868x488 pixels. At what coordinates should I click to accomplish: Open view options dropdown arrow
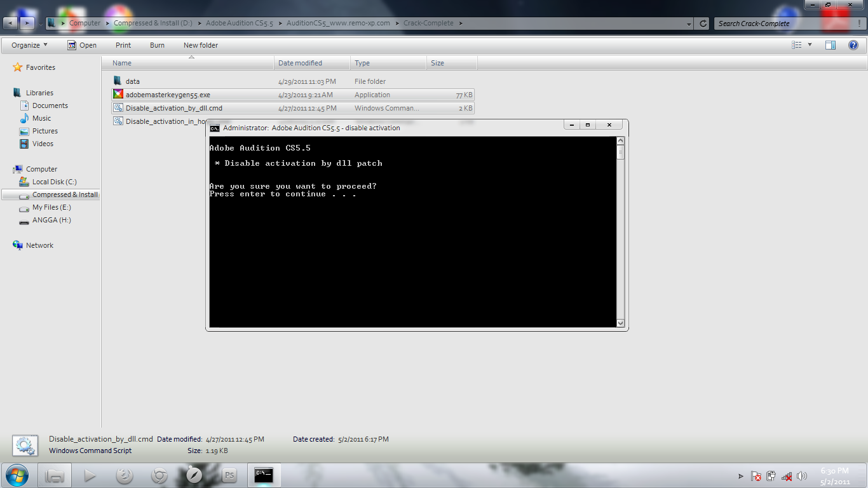[810, 45]
